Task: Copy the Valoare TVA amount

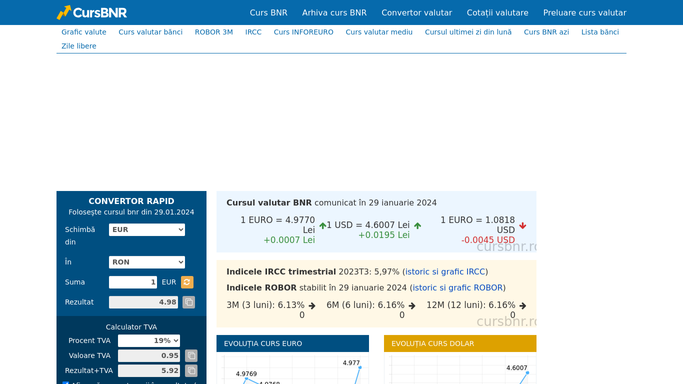Action: 191,356
